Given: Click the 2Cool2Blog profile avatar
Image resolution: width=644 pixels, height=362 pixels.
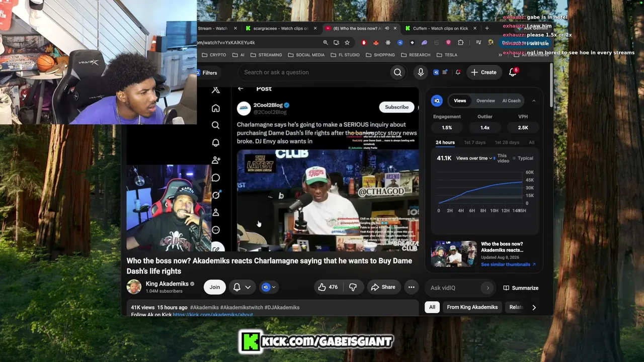Looking at the screenshot, I should 244,108.
